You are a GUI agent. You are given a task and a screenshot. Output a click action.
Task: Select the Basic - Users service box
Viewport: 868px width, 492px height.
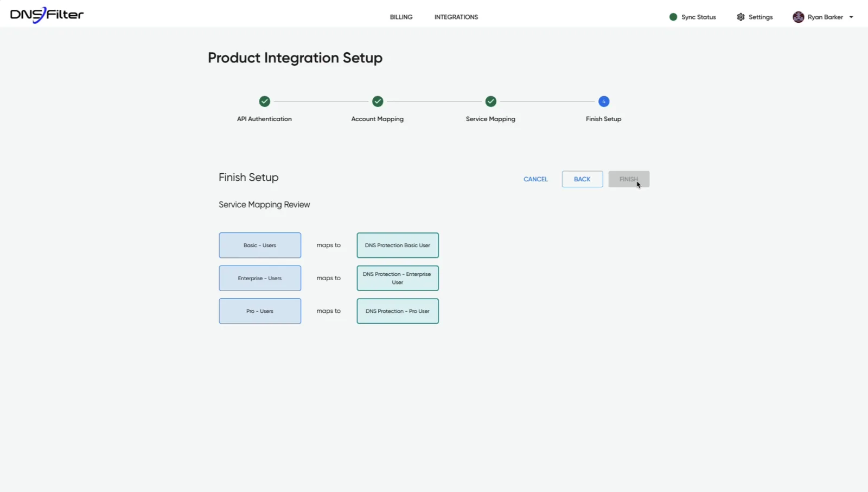260,245
